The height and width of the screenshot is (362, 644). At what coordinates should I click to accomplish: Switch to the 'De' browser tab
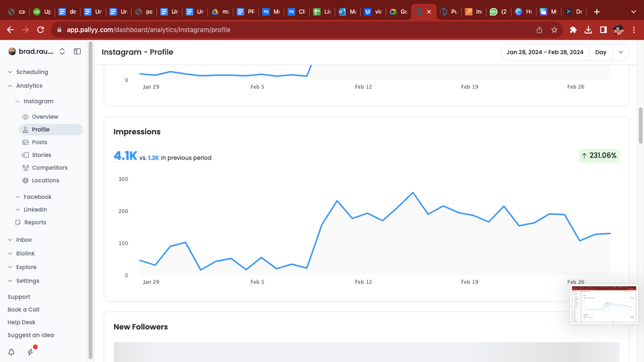574,12
